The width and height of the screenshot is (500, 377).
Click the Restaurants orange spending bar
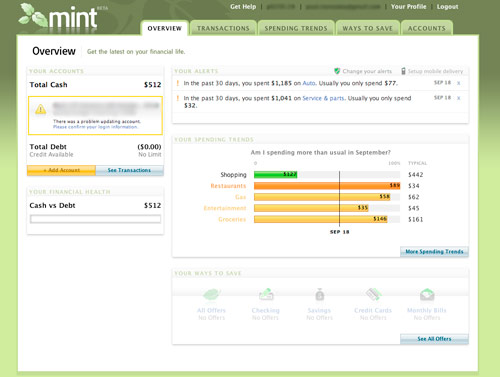327,186
